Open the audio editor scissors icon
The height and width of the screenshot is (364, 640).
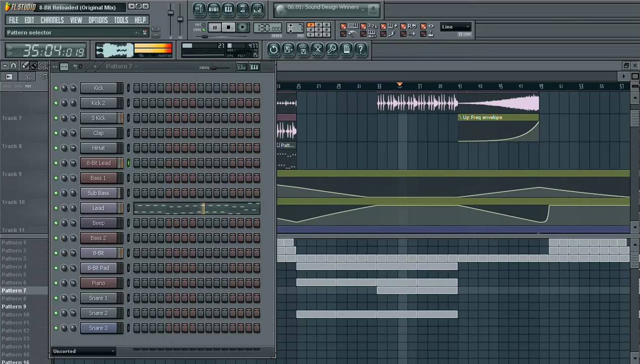tap(317, 49)
